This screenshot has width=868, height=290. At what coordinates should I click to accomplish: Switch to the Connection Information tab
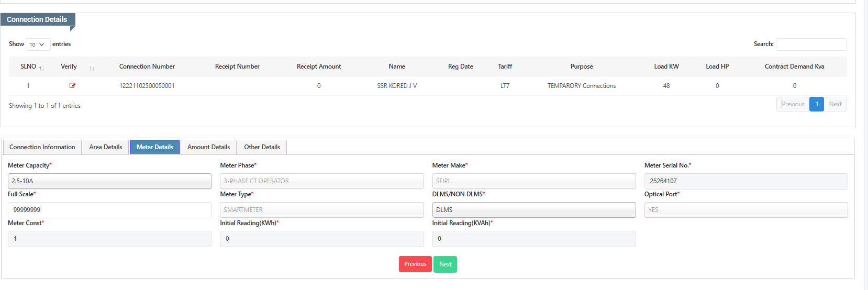coord(42,147)
